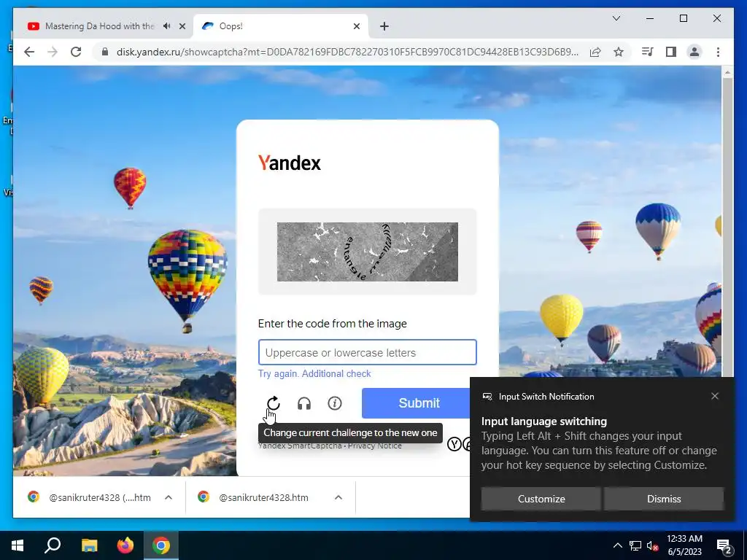
Task: Expand options for @sanikruter4328 (....htm download
Action: click(169, 497)
